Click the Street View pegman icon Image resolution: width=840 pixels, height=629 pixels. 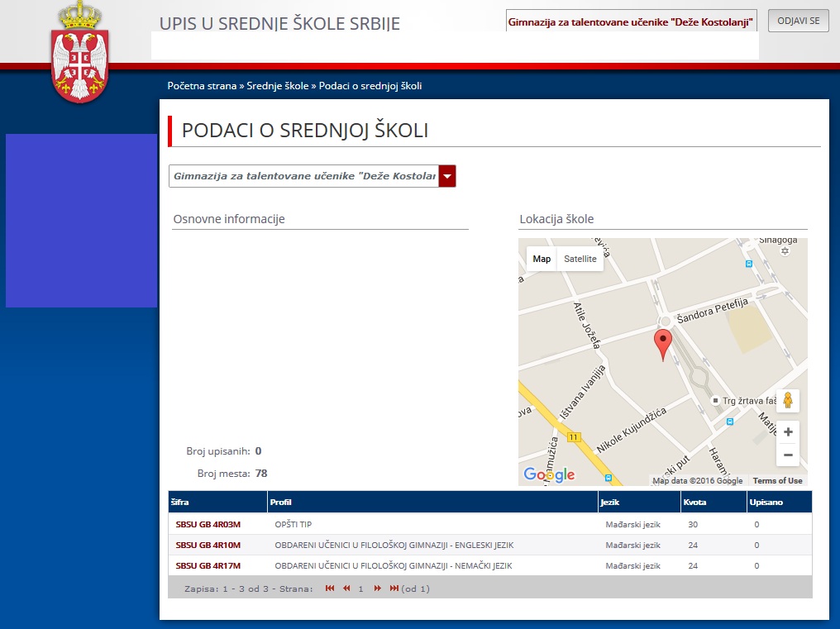coord(787,400)
